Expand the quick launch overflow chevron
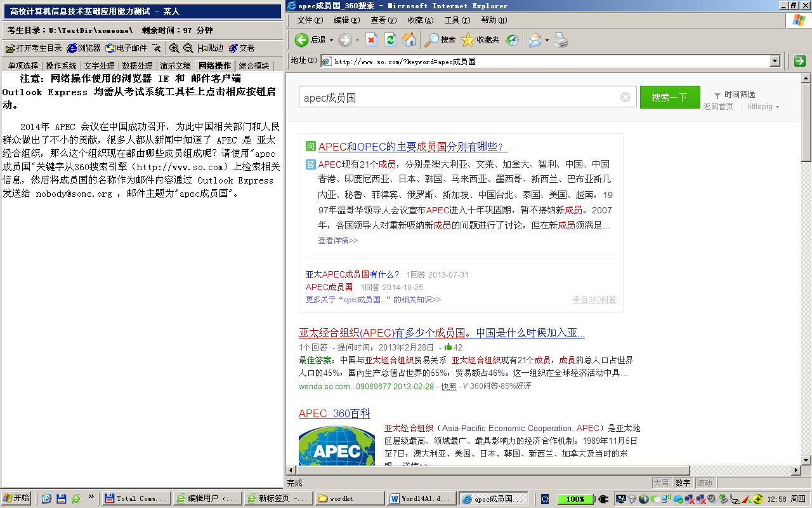This screenshot has width=812, height=508. [91, 498]
